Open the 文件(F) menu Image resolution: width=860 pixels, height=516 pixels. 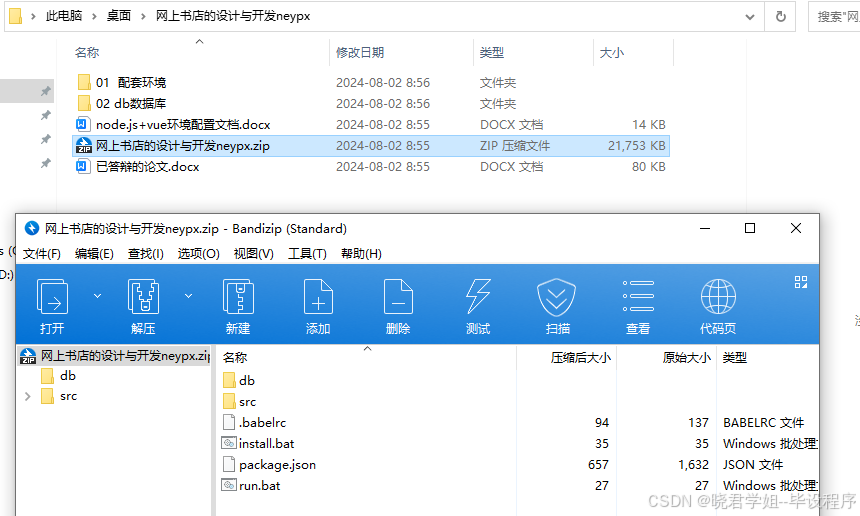point(42,253)
